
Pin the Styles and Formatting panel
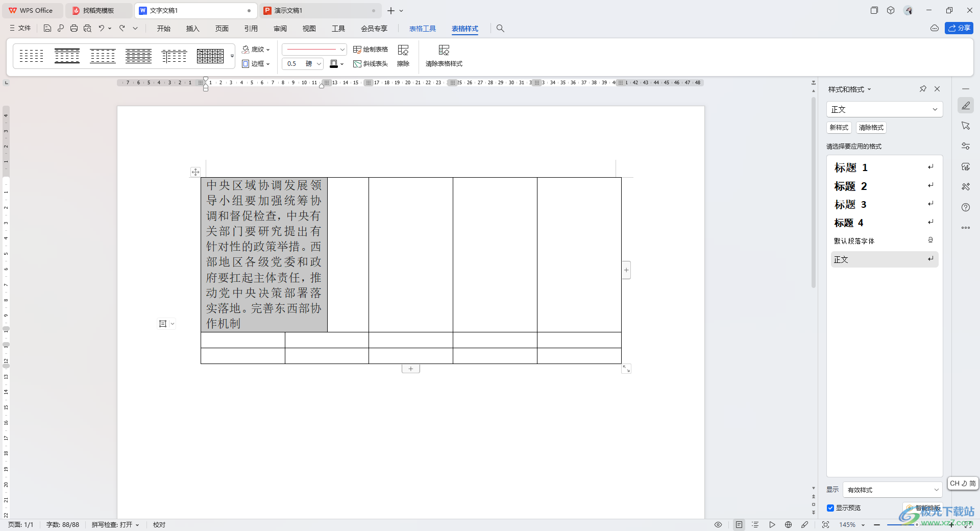(x=923, y=89)
